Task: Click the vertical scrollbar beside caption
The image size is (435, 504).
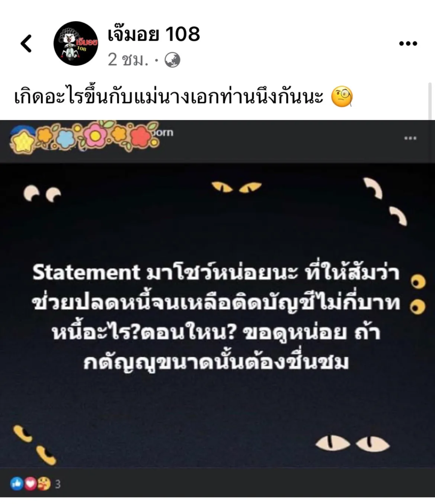Action: click(x=430, y=101)
